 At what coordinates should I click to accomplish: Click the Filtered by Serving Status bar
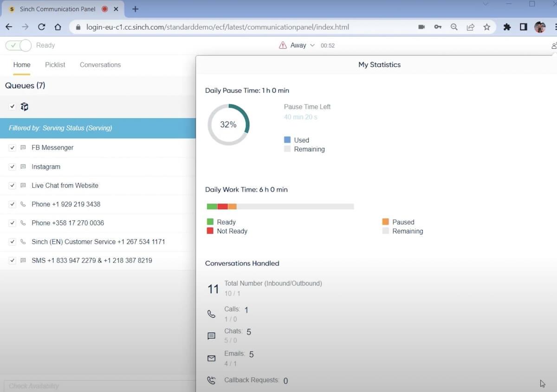(x=98, y=128)
